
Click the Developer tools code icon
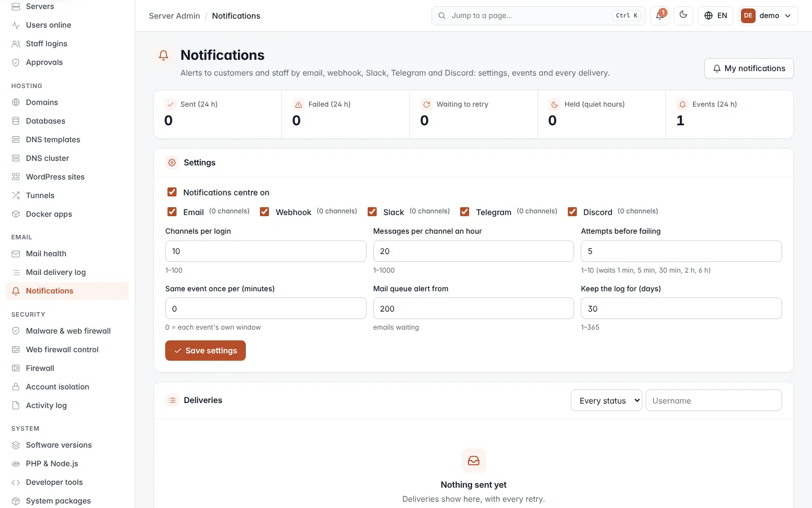click(x=16, y=482)
